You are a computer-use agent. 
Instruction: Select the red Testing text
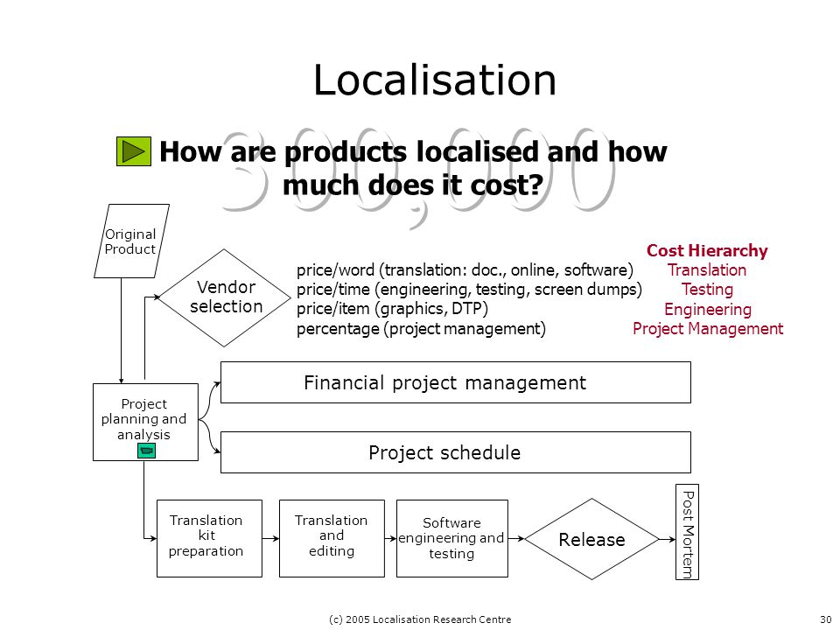[x=707, y=290]
